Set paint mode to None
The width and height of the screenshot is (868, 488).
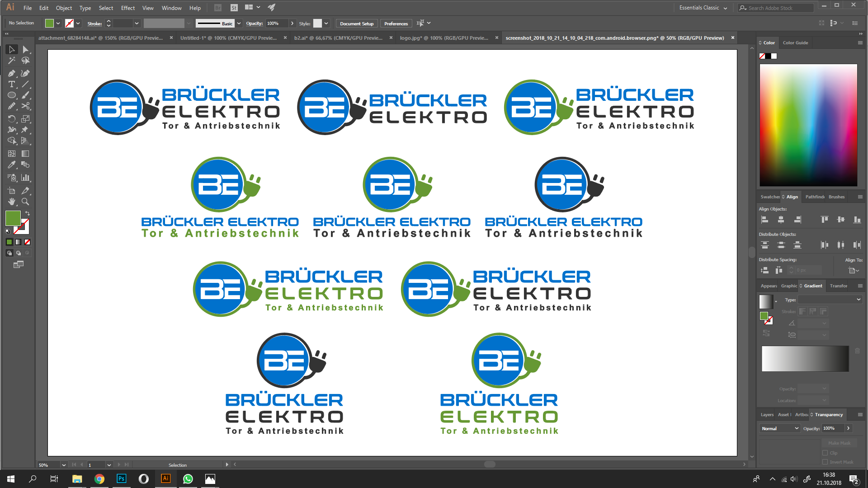click(27, 242)
